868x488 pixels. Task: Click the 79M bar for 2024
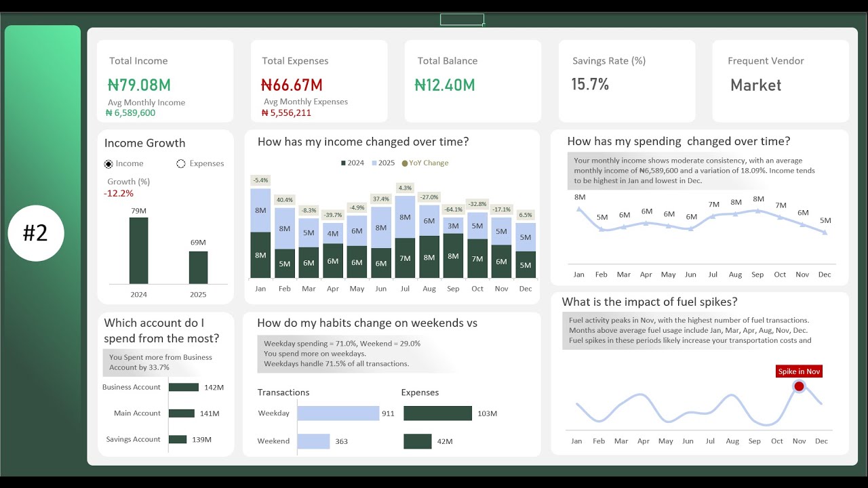pos(138,250)
